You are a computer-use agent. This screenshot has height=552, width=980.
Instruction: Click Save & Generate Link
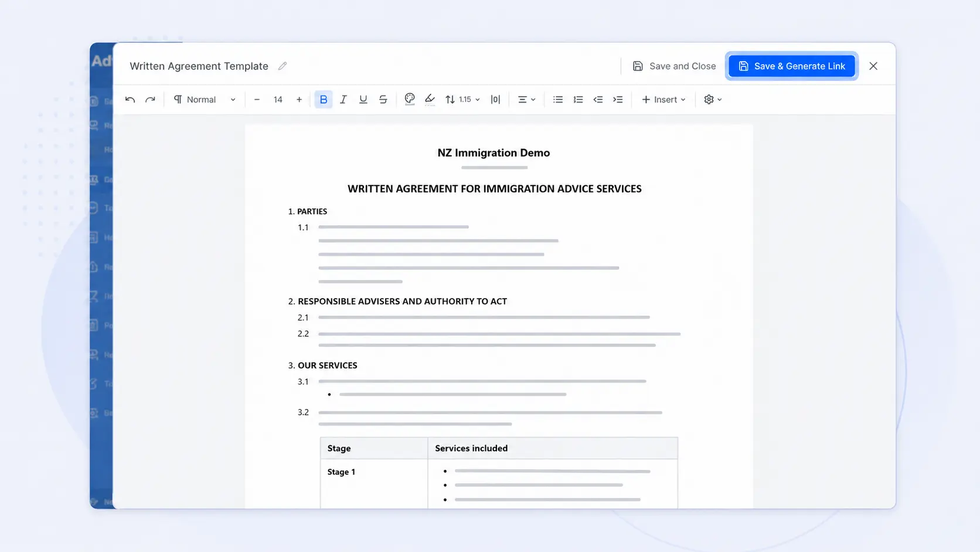792,66
